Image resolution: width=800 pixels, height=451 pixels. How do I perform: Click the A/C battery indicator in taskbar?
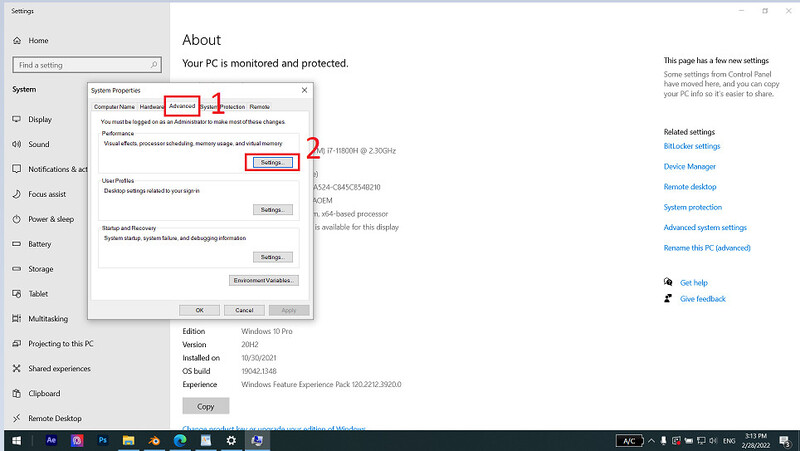[629, 441]
